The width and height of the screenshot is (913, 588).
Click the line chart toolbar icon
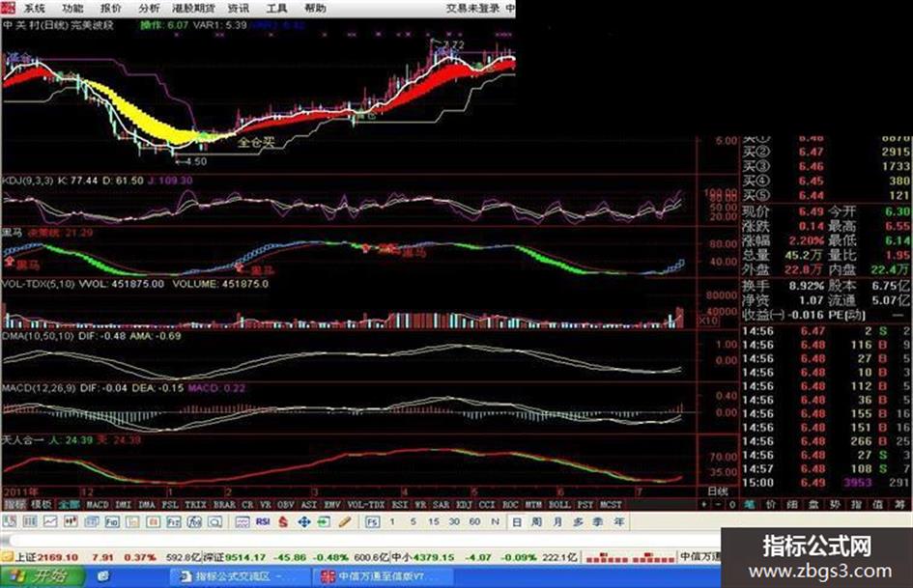point(50,521)
